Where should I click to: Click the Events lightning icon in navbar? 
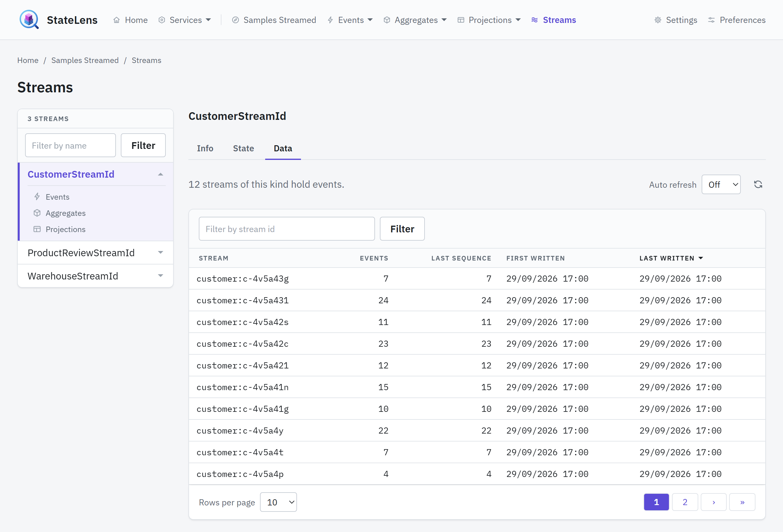(331, 20)
